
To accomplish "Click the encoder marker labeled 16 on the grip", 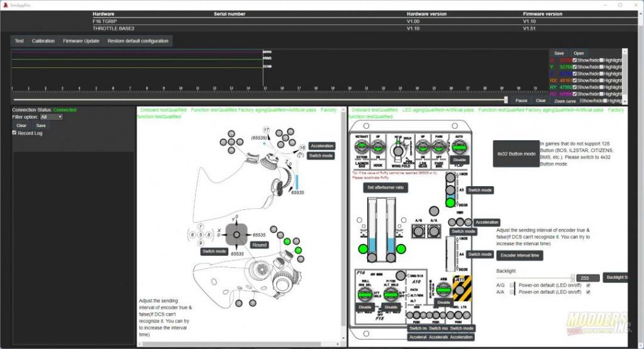I will [303, 147].
